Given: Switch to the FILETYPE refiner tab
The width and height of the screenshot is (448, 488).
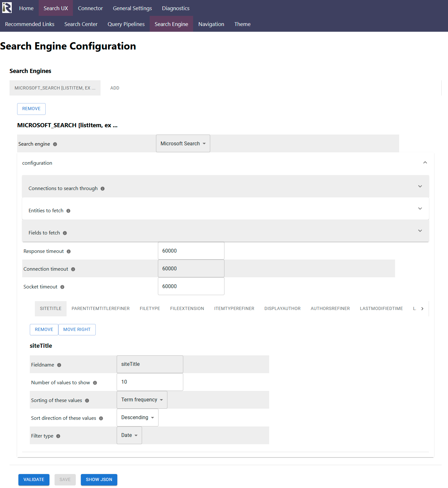Looking at the screenshot, I should point(150,309).
